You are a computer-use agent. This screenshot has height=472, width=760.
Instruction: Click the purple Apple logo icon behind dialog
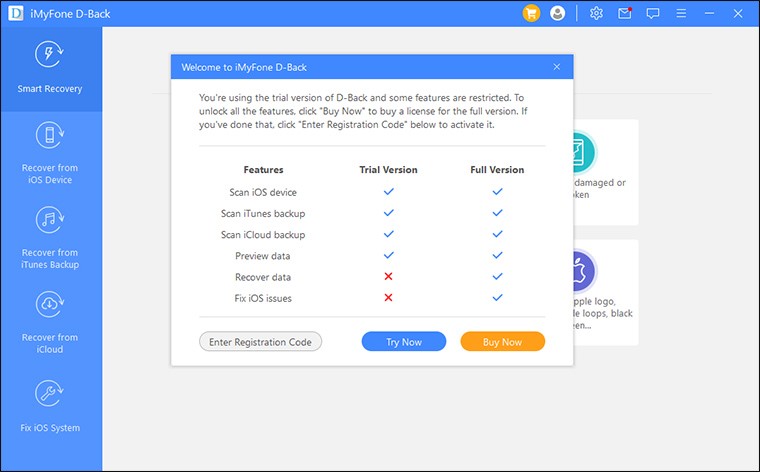(x=585, y=271)
